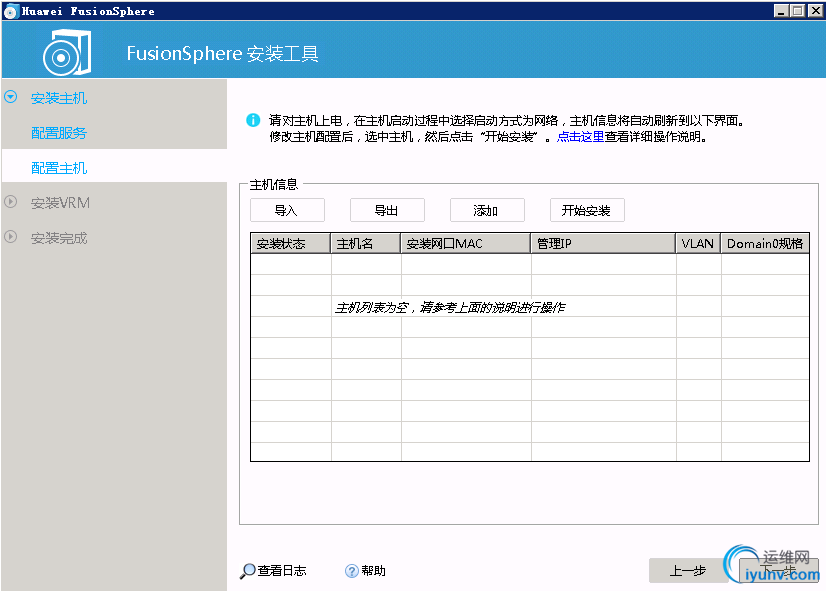Open the 帮助 help link

pyautogui.click(x=373, y=571)
